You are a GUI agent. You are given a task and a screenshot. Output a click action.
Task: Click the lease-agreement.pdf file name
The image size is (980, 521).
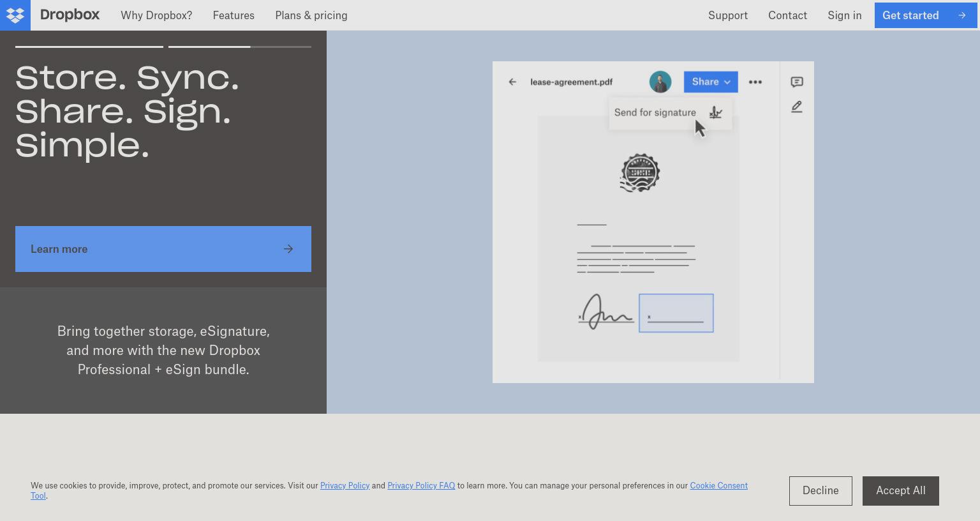572,82
